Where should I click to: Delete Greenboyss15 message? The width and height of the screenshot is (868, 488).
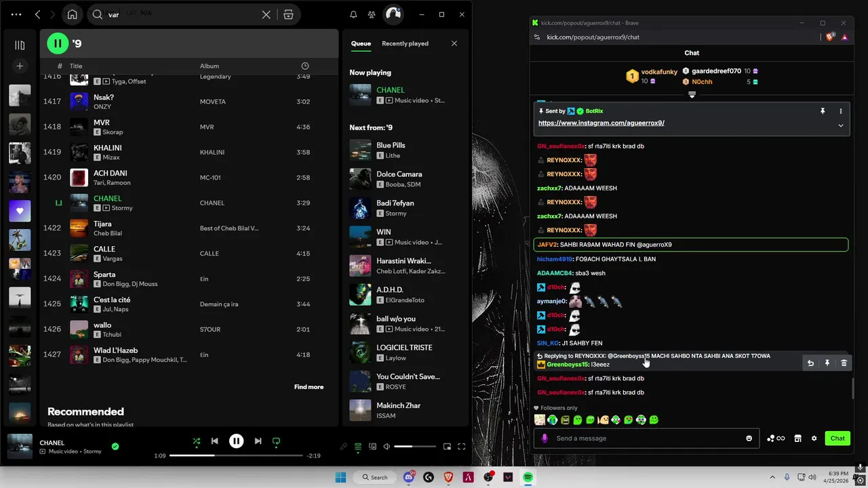[844, 363]
